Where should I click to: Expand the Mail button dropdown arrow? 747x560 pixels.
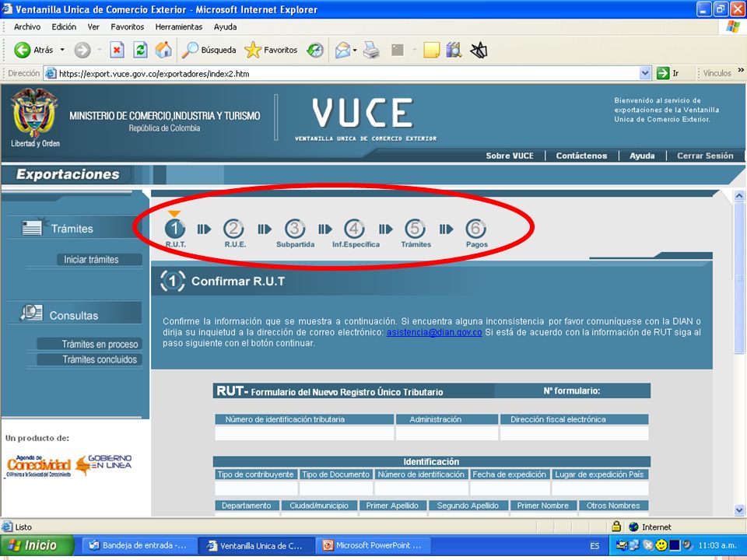point(355,50)
